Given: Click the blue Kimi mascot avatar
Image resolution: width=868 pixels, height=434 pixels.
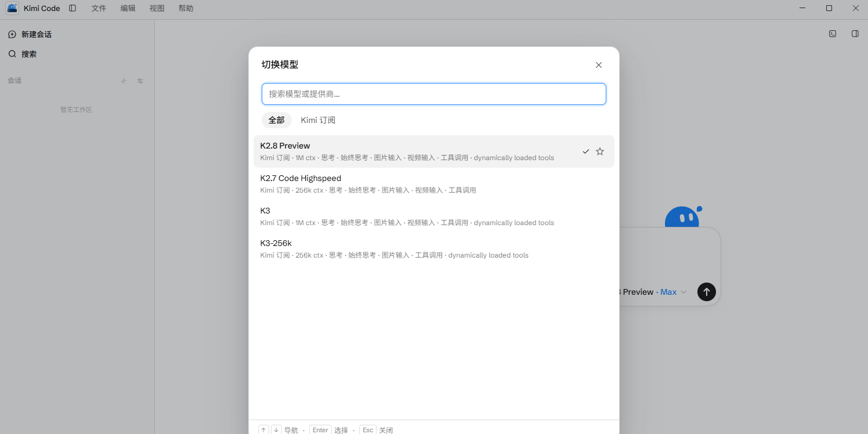Looking at the screenshot, I should pyautogui.click(x=683, y=217).
